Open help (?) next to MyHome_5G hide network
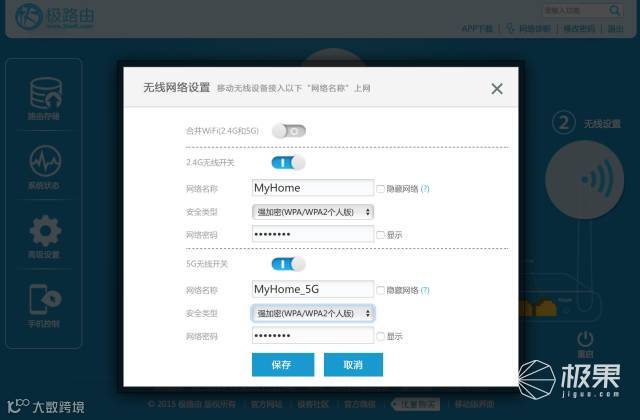The image size is (640, 420). 425,290
